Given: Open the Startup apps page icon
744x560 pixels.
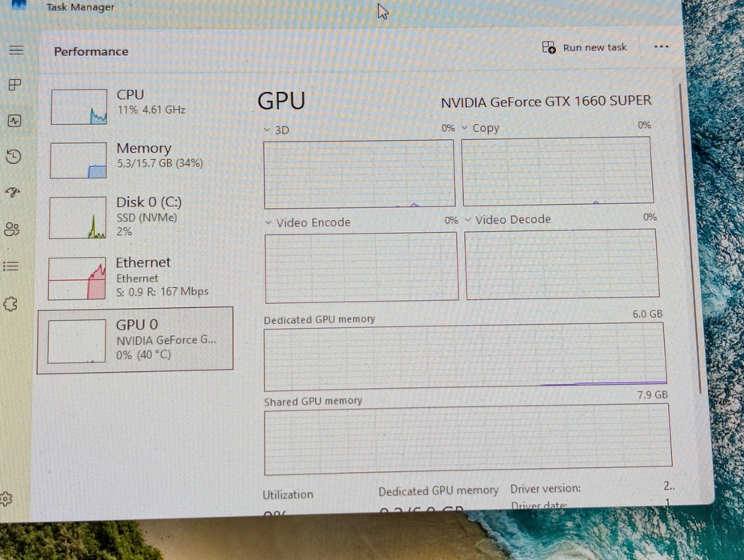Looking at the screenshot, I should click(13, 192).
